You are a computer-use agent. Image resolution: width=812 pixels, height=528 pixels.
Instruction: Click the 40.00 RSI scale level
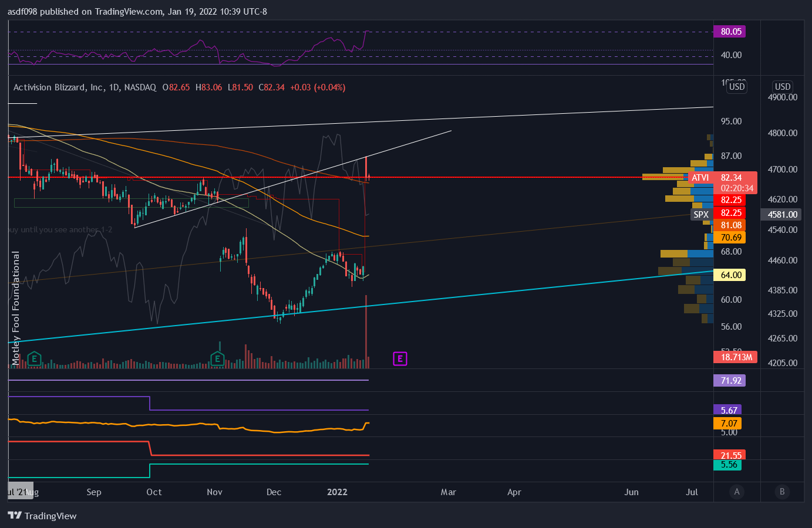pyautogui.click(x=732, y=55)
